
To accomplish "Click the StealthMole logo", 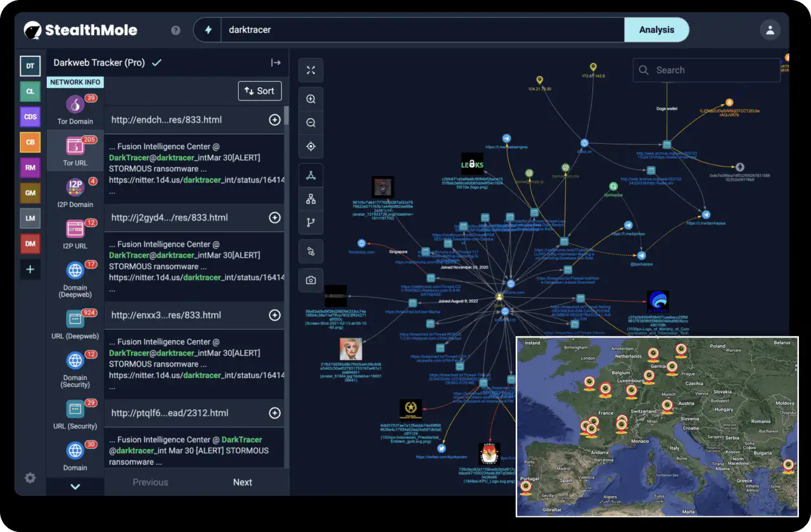I will click(x=80, y=30).
